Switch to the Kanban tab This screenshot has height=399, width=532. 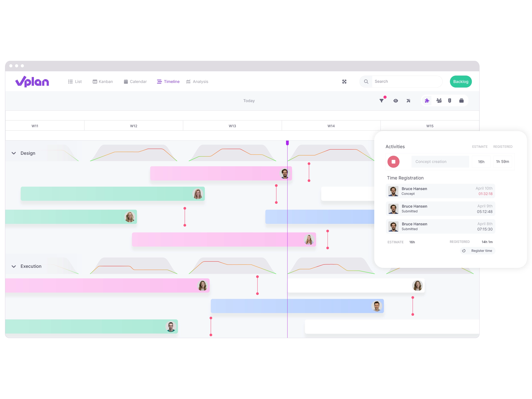click(102, 82)
